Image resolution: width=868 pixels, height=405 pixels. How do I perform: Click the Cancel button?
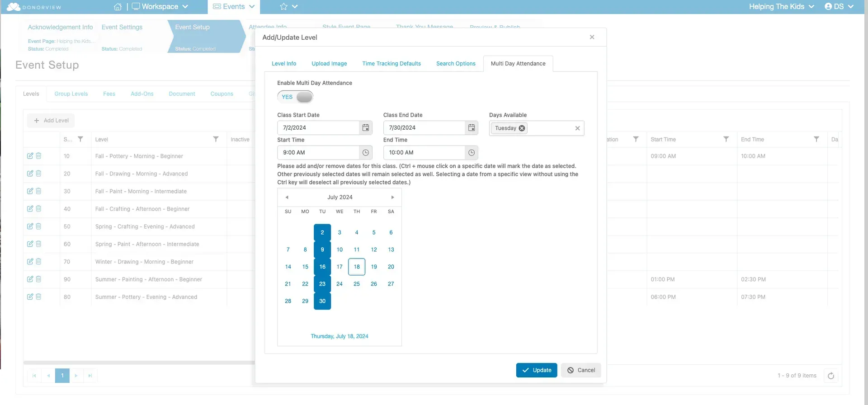(x=581, y=370)
